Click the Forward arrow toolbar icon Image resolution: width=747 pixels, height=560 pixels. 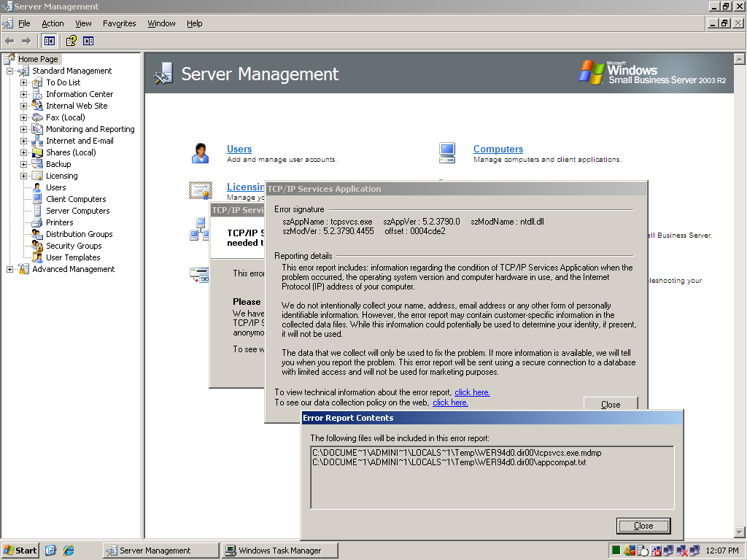click(x=26, y=41)
